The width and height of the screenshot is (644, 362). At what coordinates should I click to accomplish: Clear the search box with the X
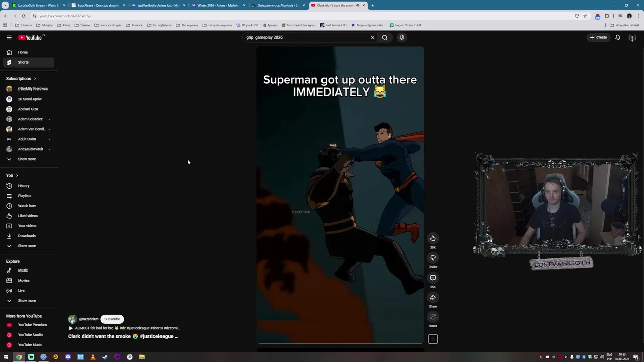click(373, 37)
